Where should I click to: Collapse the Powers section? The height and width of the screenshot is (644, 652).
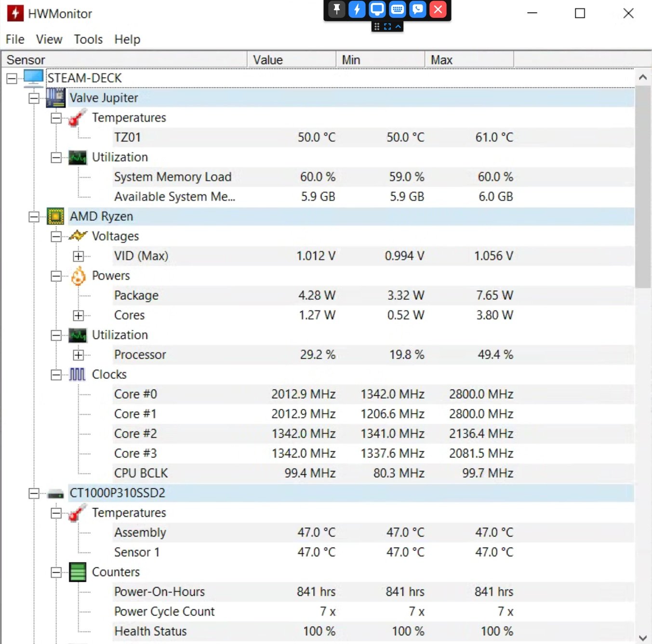point(56,276)
